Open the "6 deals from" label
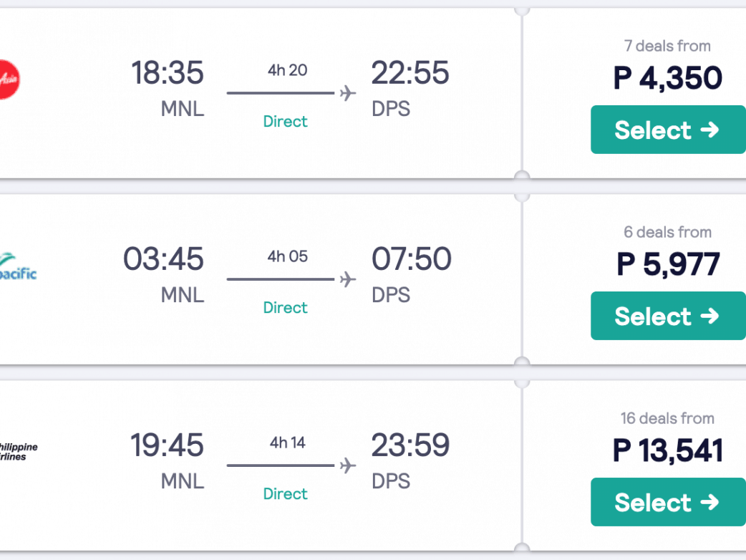Screen dimensions: 746x560 pos(667,232)
